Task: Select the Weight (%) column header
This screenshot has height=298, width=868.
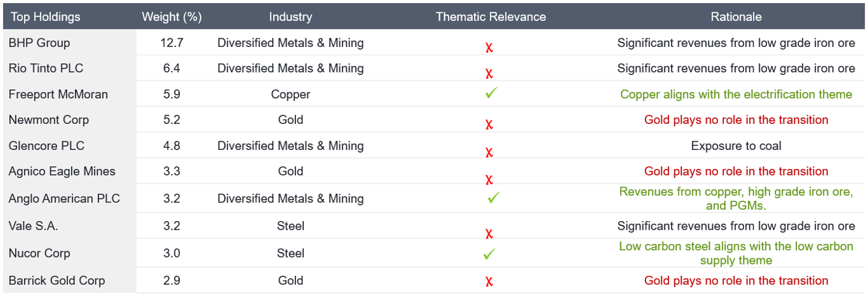Action: pos(172,17)
